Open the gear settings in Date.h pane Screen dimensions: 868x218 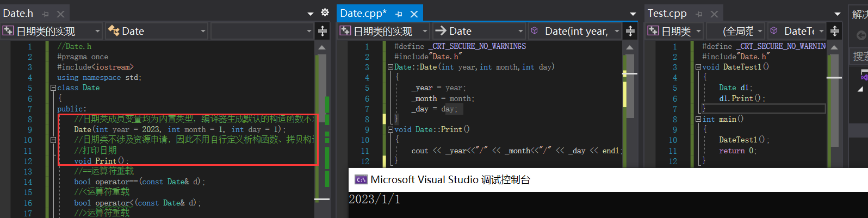pyautogui.click(x=325, y=13)
